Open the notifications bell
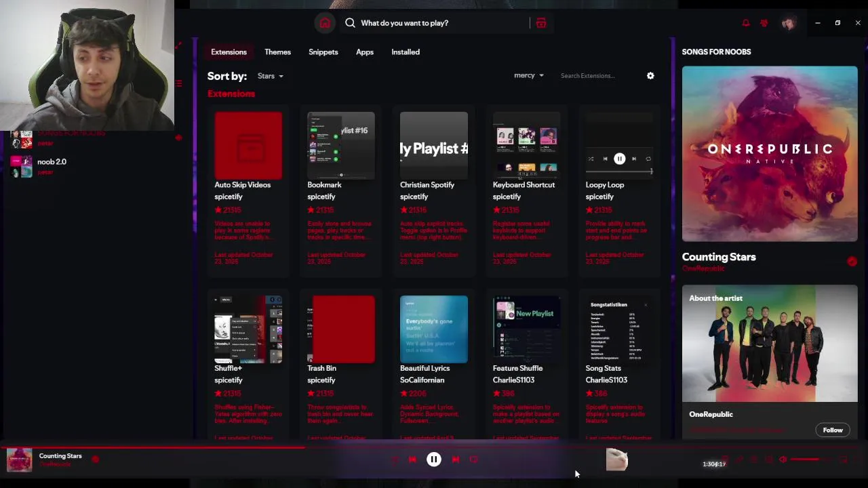This screenshot has height=488, width=868. [746, 23]
